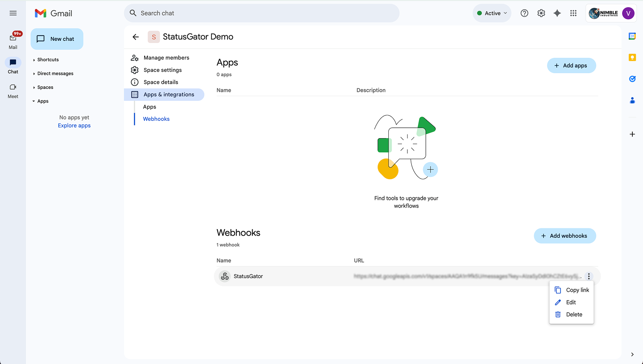Click the StatusGator Demo space avatar
This screenshot has height=364, width=643.
(x=154, y=37)
